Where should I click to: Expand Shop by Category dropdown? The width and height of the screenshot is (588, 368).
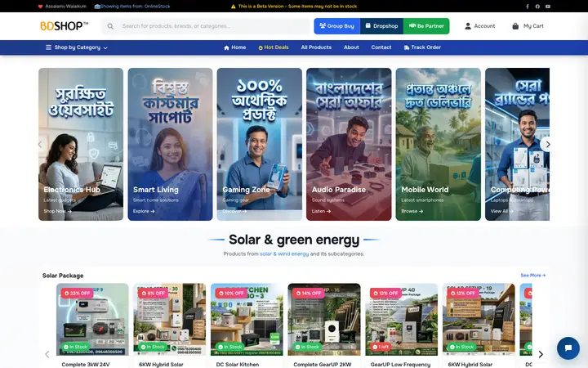click(x=77, y=47)
